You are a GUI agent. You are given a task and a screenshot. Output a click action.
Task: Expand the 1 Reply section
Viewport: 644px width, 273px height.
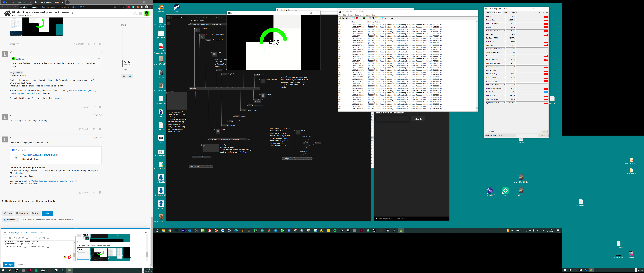(x=14, y=44)
